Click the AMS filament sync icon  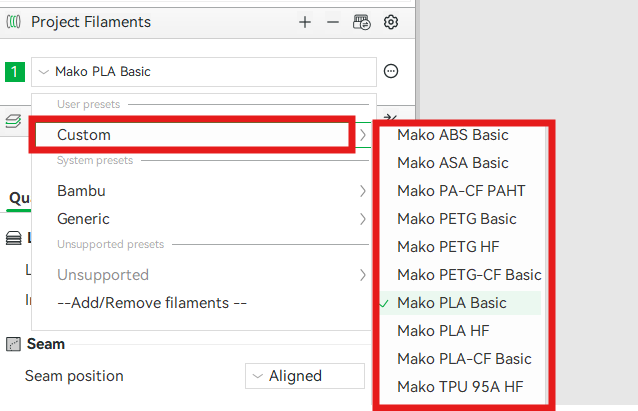(362, 22)
